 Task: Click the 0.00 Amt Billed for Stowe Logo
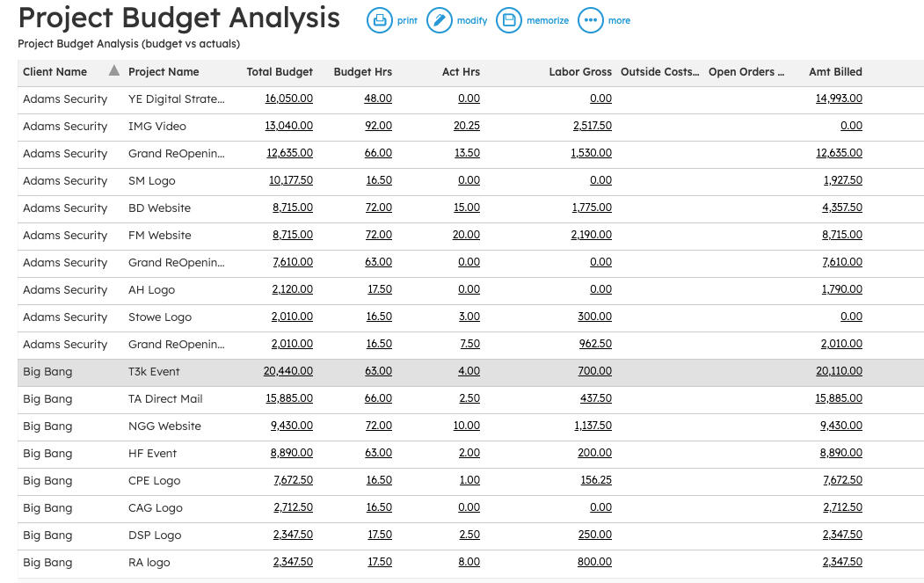(850, 317)
